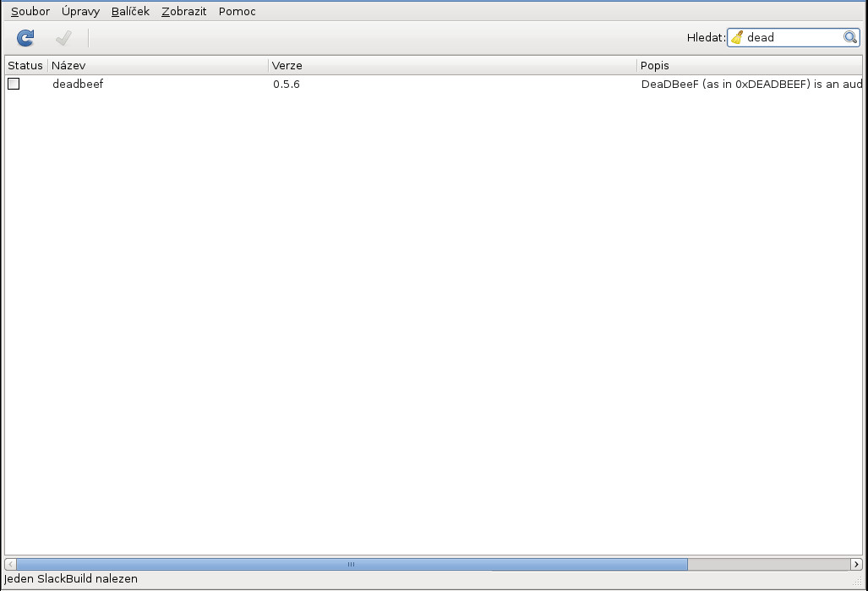Sort by the Status column header
Image resolution: width=868 pixels, height=591 pixels.
pos(25,65)
